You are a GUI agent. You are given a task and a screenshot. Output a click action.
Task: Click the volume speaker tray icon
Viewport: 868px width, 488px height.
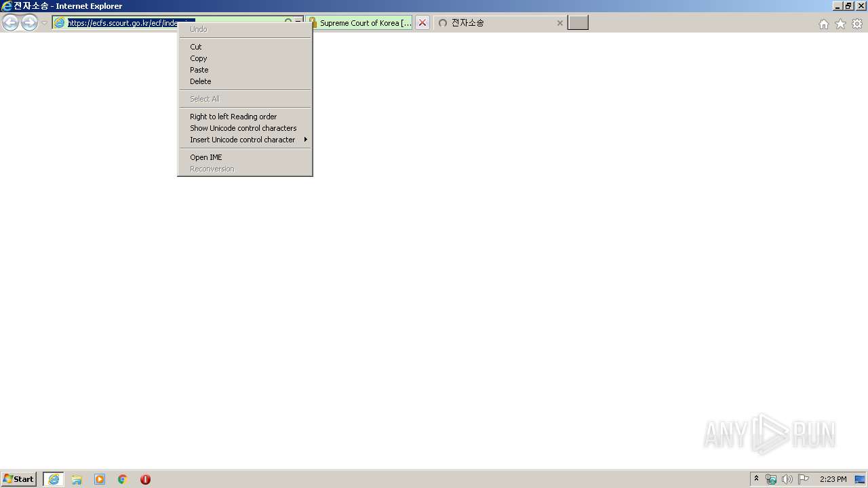pyautogui.click(x=787, y=479)
